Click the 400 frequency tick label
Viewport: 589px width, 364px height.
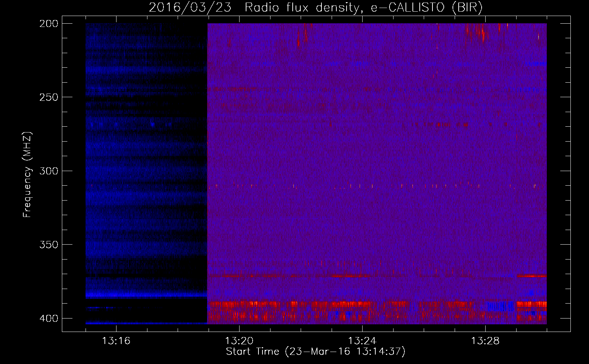pyautogui.click(x=48, y=318)
